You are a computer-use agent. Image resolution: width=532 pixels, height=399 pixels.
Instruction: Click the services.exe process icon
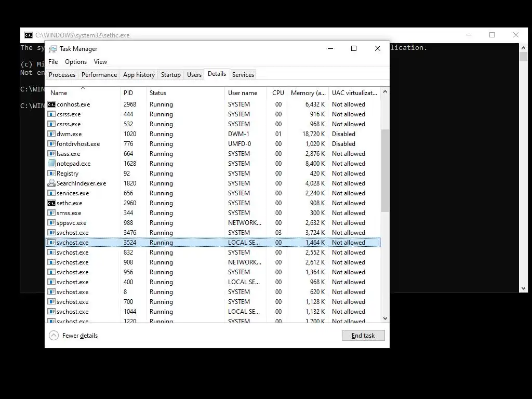[51, 193]
